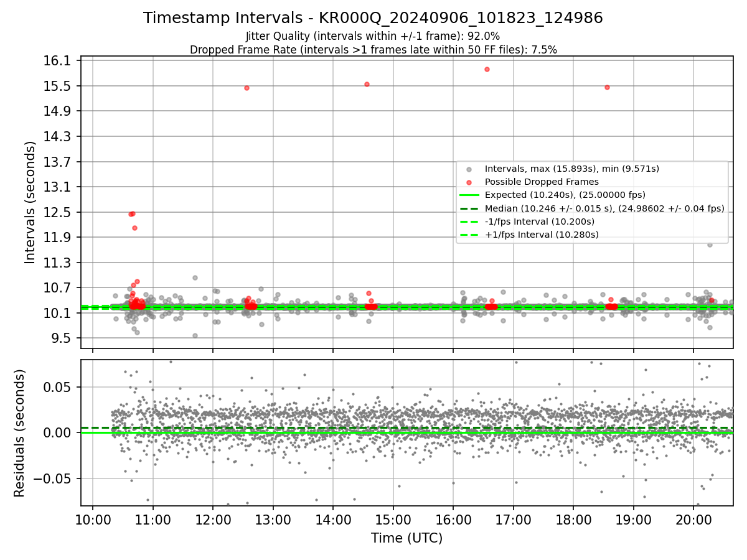747x560 pixels.
Task: Click the 15:00 time tick label
Action: (x=393, y=521)
